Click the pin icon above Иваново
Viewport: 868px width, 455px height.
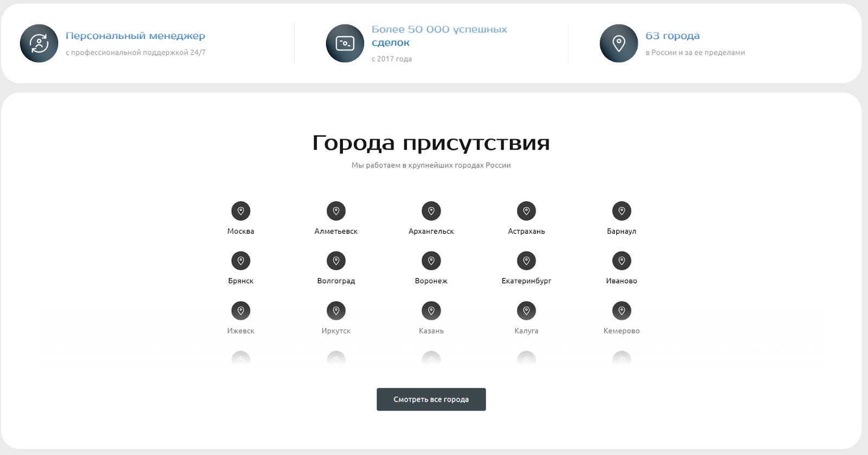(x=622, y=261)
